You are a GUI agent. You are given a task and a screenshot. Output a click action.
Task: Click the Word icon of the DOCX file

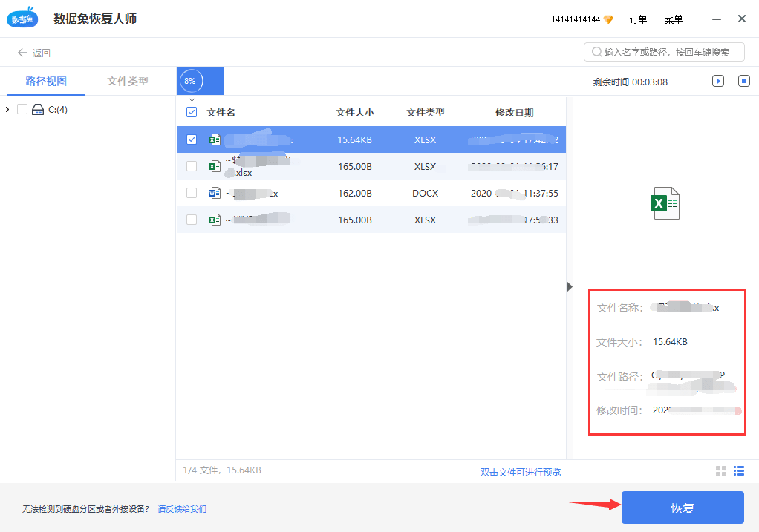pyautogui.click(x=215, y=193)
